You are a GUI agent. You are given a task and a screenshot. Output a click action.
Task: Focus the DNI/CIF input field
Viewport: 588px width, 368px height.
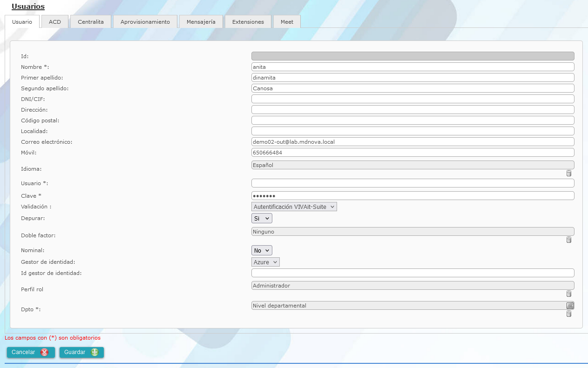pos(412,99)
